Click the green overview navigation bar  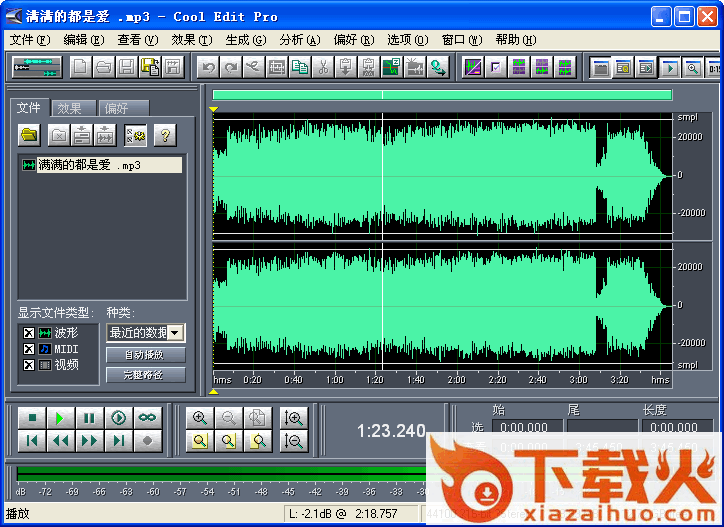[442, 95]
